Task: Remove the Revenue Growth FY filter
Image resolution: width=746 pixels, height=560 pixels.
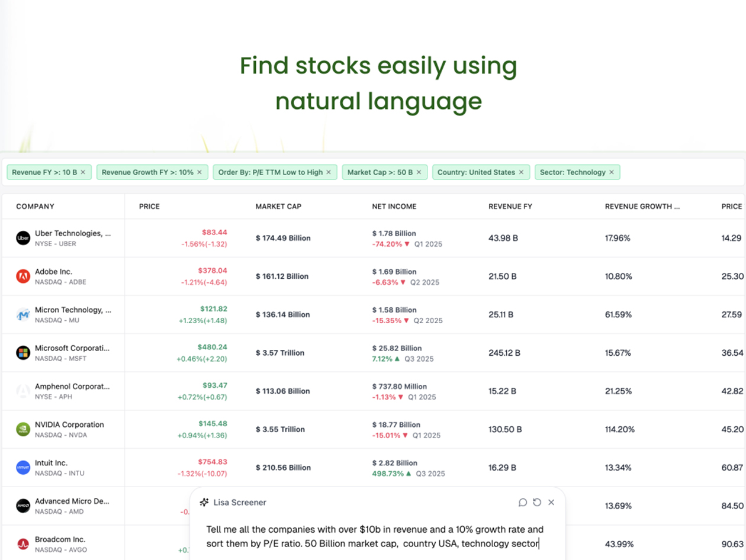Action: (200, 172)
